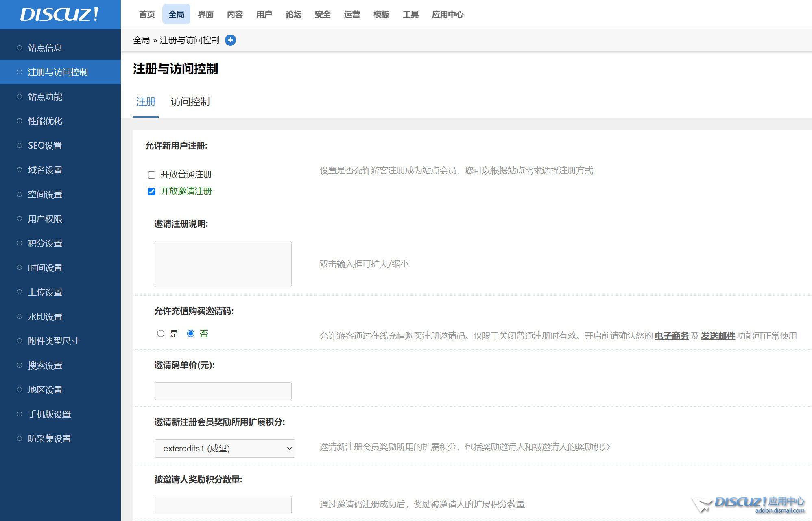
Task: Open 全局 top menu
Action: (x=176, y=14)
